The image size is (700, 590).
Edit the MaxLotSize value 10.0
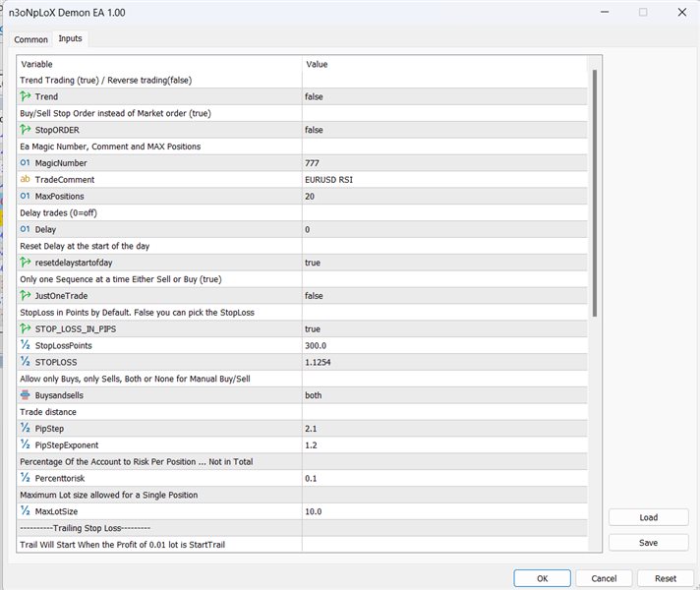click(x=444, y=511)
